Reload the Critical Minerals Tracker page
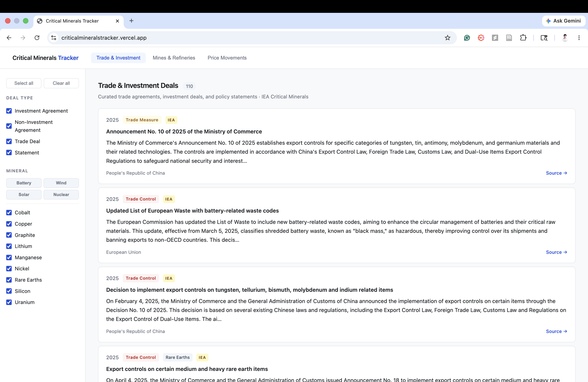Image resolution: width=588 pixels, height=382 pixels. pos(37,38)
